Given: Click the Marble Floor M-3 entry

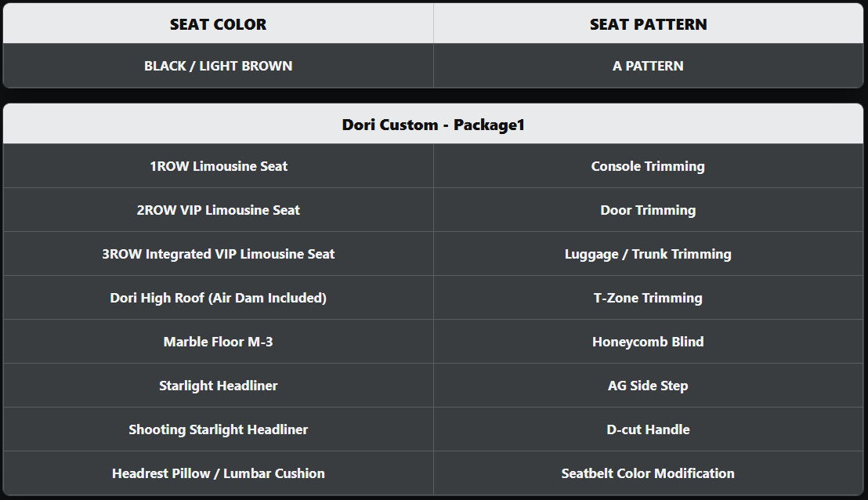Looking at the screenshot, I should [x=218, y=342].
